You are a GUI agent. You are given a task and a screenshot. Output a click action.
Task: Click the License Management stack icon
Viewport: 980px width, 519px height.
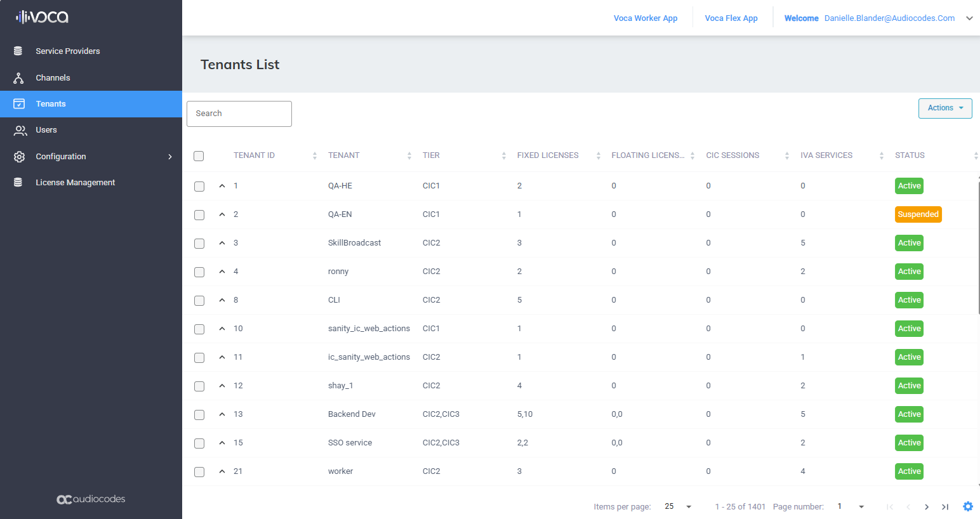[x=18, y=183]
